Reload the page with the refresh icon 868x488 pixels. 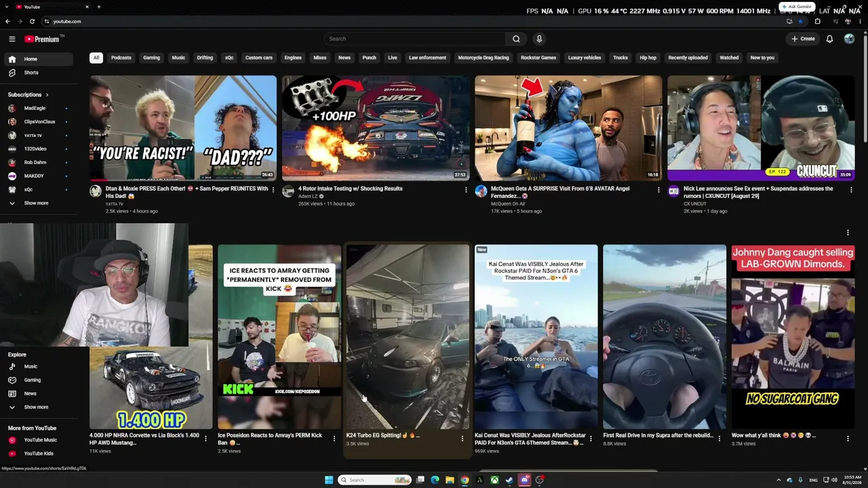pyautogui.click(x=32, y=21)
